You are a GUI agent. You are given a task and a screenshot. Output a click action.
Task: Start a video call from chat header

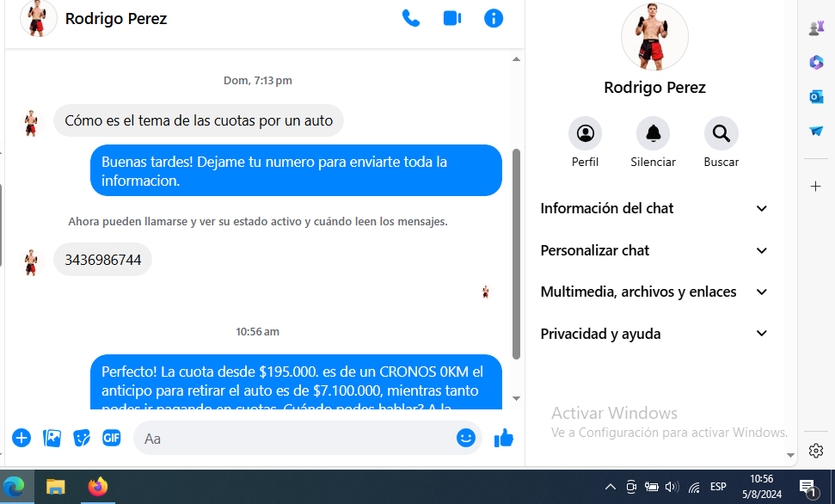452,18
